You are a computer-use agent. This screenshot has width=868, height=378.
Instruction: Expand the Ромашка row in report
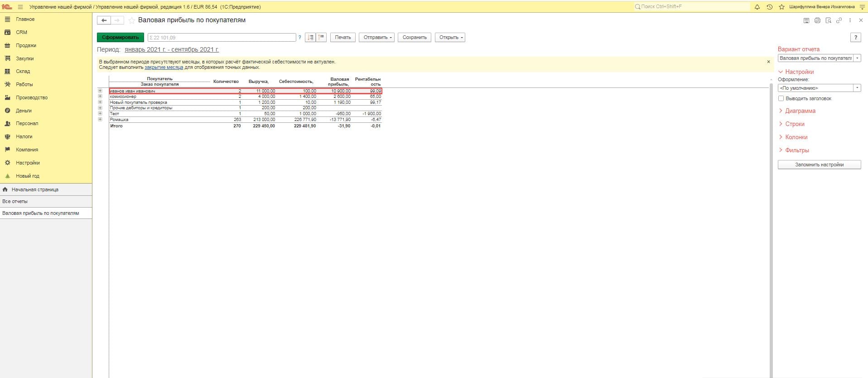pyautogui.click(x=100, y=119)
